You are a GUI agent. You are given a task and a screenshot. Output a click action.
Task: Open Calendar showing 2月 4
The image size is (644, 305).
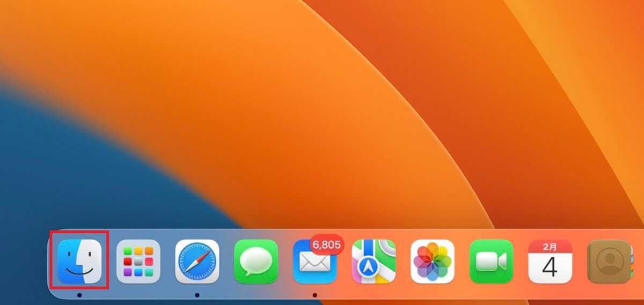pyautogui.click(x=550, y=261)
